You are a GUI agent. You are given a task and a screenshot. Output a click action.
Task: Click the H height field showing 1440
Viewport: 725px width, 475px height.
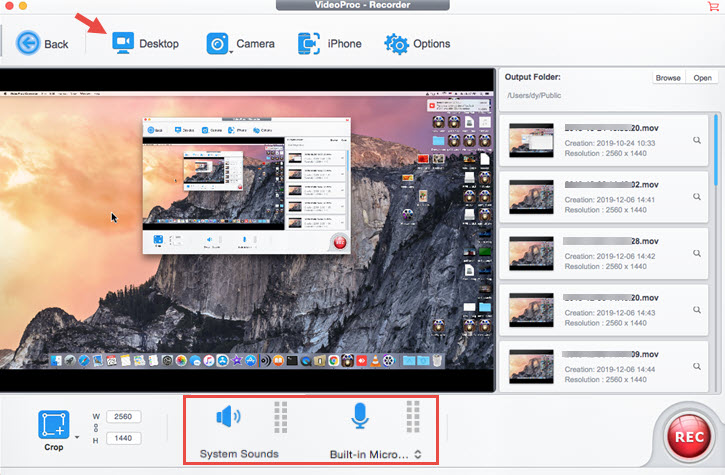[123, 438]
